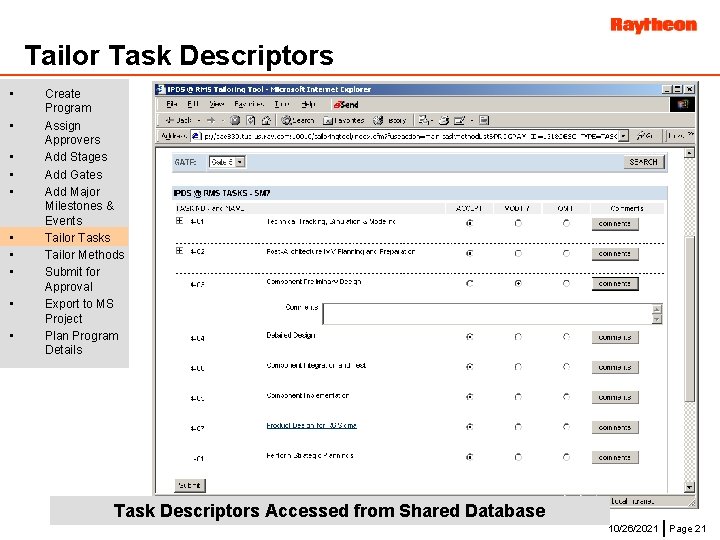Click the Print icon in toolbar
Viewport: 720px width, 540px height.
click(444, 120)
